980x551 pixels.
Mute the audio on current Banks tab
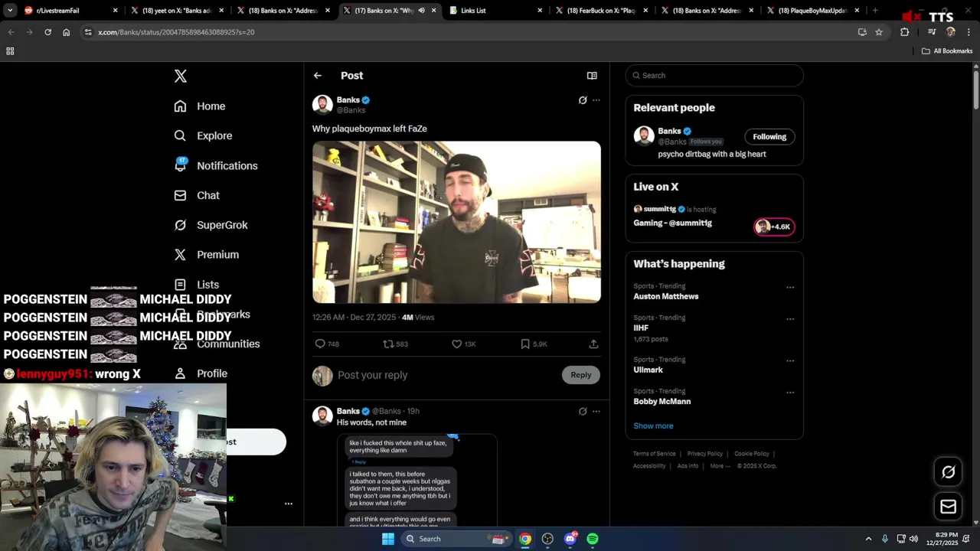click(x=421, y=11)
